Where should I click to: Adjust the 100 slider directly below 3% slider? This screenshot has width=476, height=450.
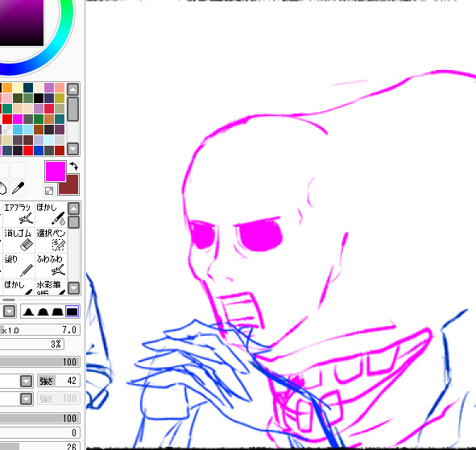[x=39, y=361]
